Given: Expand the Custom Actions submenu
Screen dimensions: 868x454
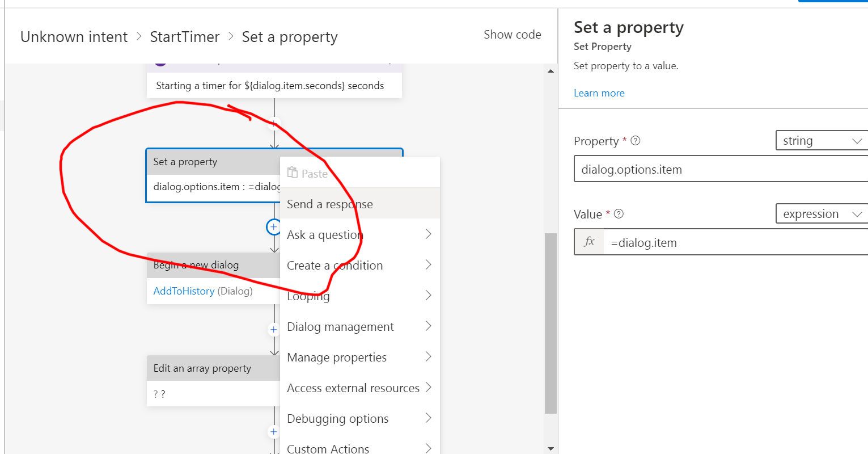Looking at the screenshot, I should 429,448.
